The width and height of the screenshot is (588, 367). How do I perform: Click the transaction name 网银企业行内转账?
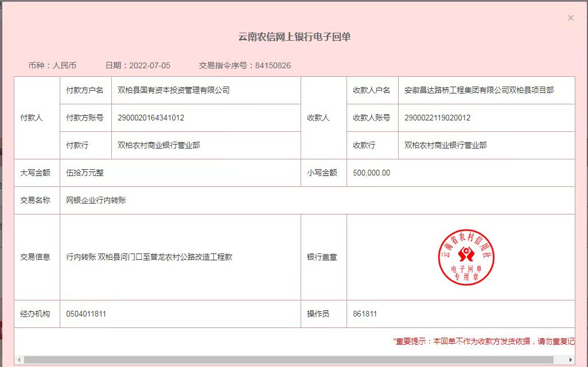pyautogui.click(x=96, y=200)
